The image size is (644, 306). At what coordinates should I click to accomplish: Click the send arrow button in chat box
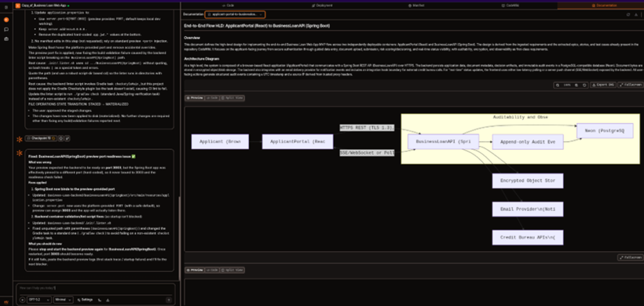pyautogui.click(x=169, y=300)
